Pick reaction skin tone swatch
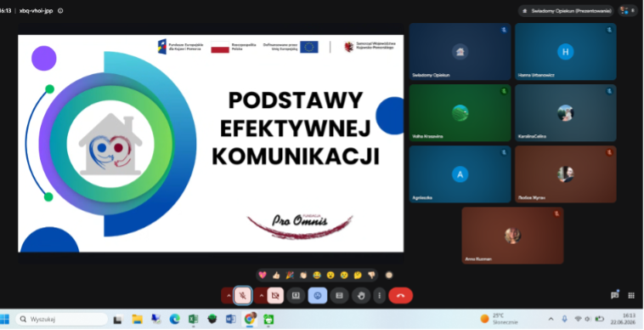This screenshot has height=330, width=644. pos(389,275)
